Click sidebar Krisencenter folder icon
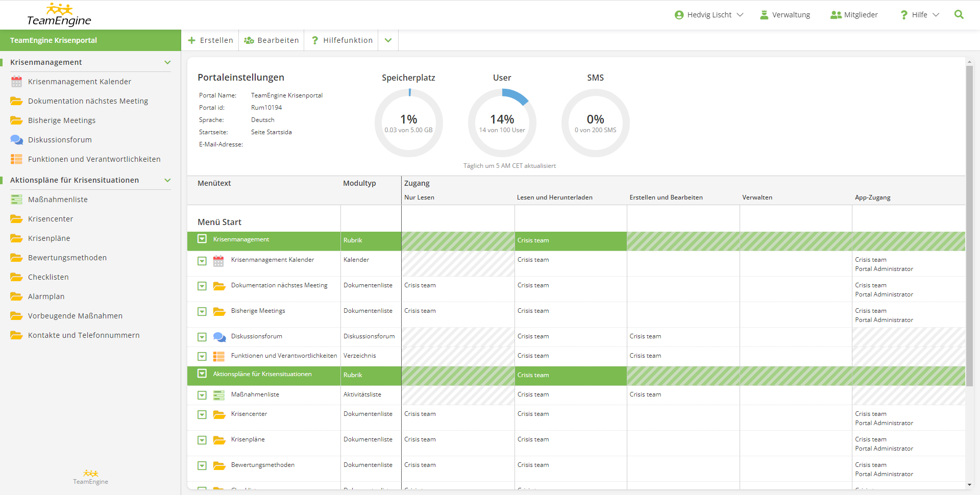Screen dimensions: 980x495 click(16, 219)
